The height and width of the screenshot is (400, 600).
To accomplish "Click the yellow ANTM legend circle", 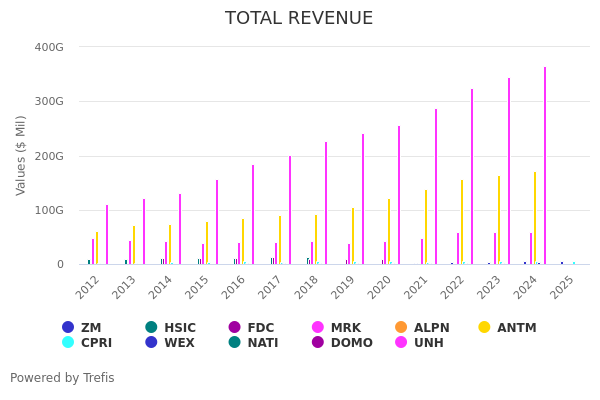I will pyautogui.click(x=484, y=327).
